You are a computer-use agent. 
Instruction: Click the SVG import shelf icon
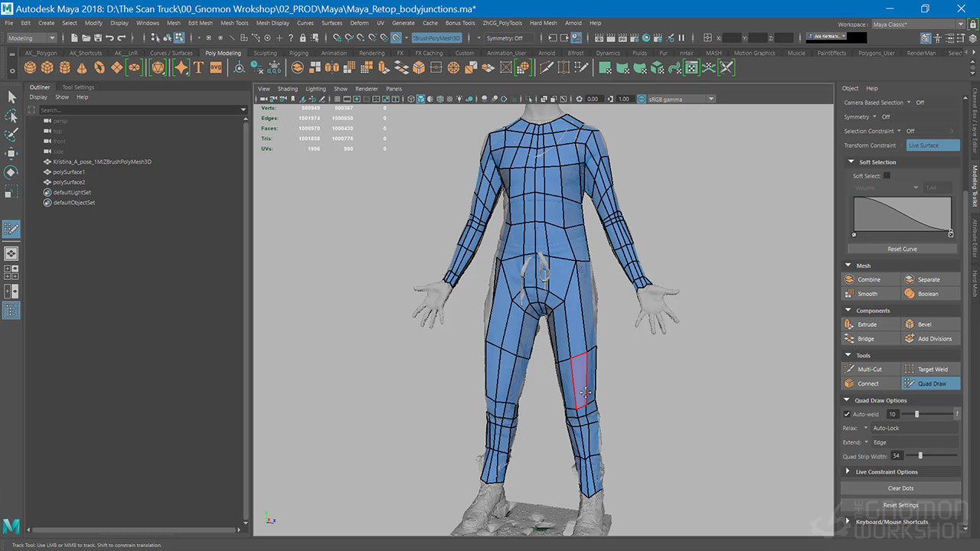click(216, 68)
